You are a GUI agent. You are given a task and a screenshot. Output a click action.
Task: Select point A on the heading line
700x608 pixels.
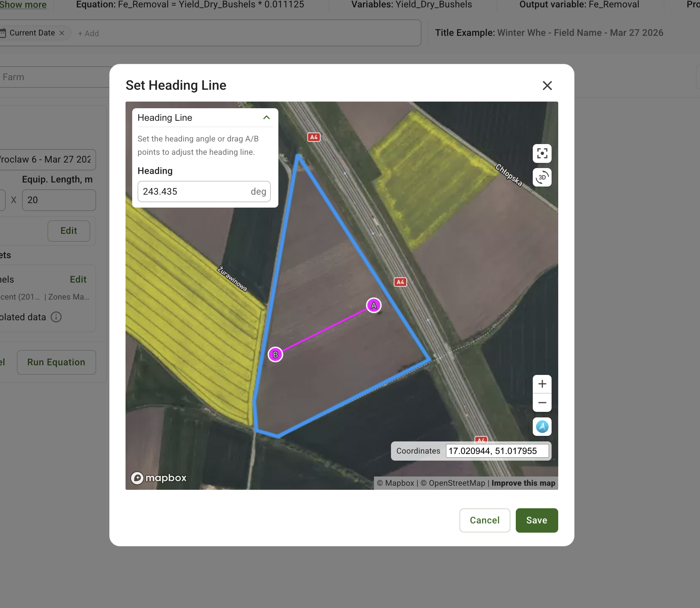(373, 305)
